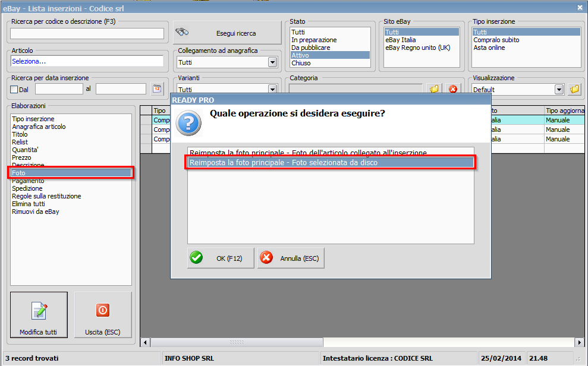Image resolution: width=588 pixels, height=366 pixels.
Task: Click the Visualizzazione folder icon
Action: pyautogui.click(x=574, y=89)
